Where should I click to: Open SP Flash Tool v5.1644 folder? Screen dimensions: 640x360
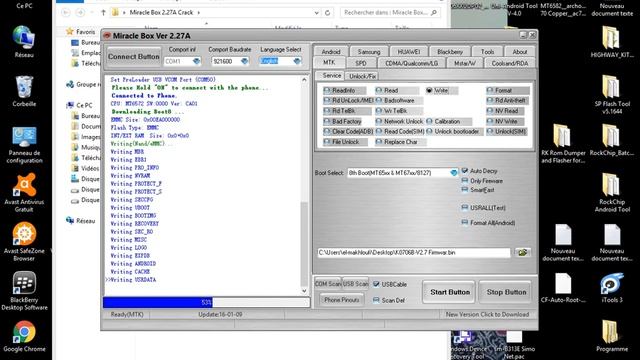(x=611, y=94)
